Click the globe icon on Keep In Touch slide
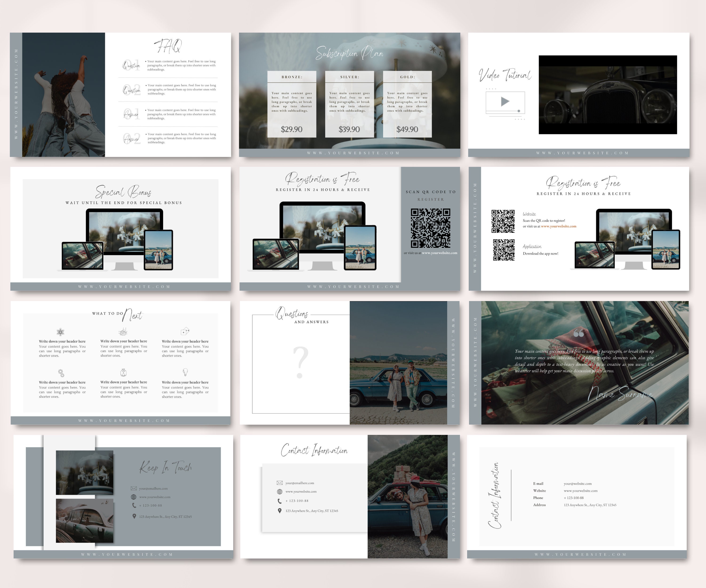This screenshot has width=706, height=588. (x=134, y=497)
